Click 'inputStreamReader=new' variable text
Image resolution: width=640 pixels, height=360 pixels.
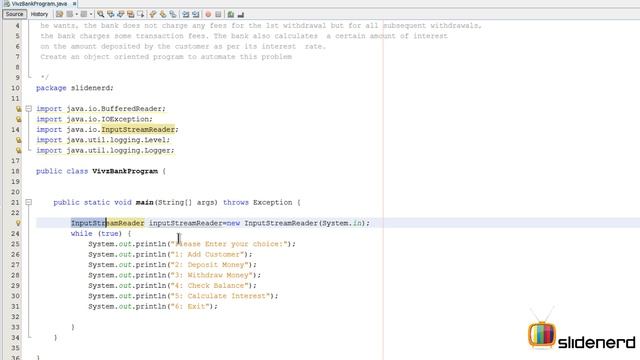[194, 223]
